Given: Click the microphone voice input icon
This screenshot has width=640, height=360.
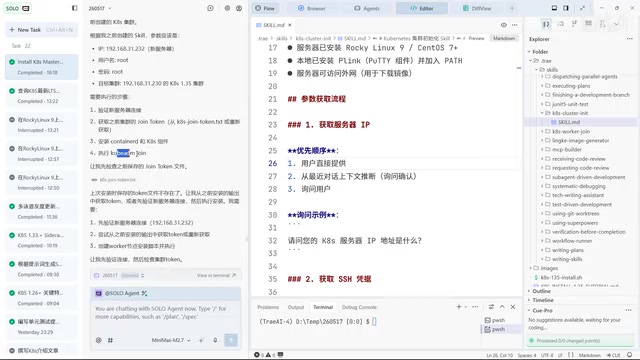Looking at the screenshot, I should coord(215,340).
